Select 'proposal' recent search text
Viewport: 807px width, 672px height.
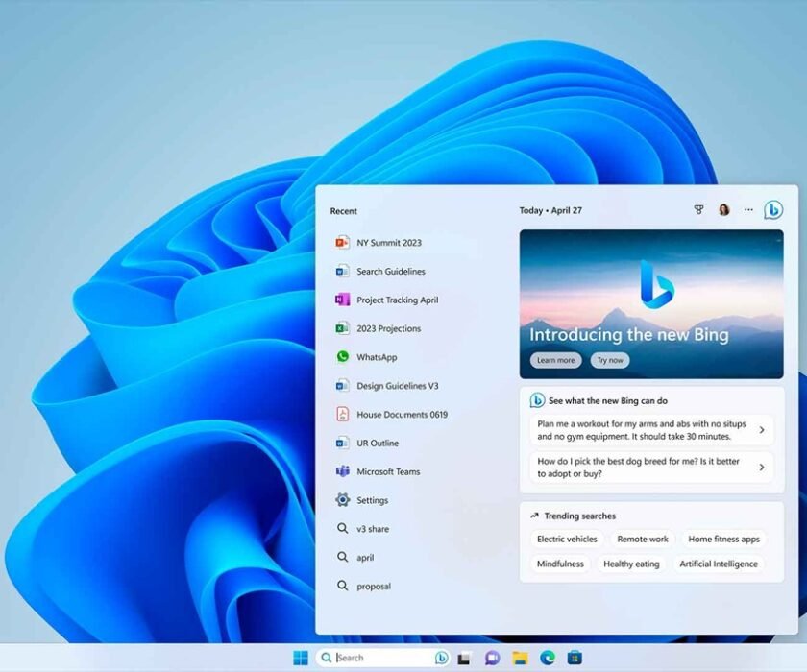point(374,587)
